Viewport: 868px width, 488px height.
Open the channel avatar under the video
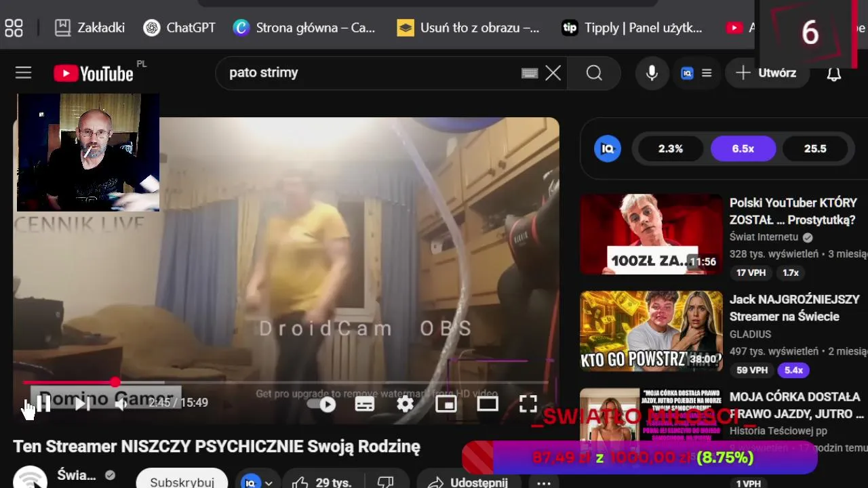[x=30, y=478]
